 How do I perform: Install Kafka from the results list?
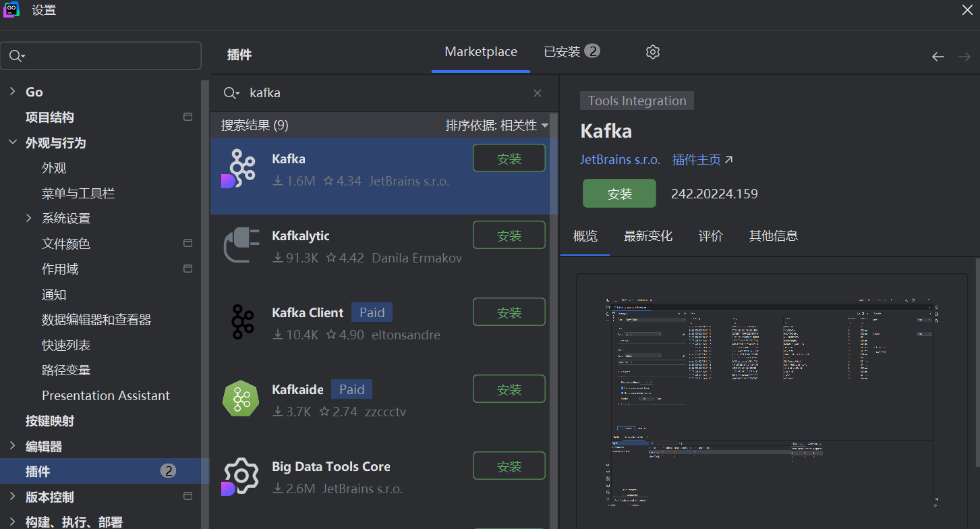pyautogui.click(x=509, y=159)
